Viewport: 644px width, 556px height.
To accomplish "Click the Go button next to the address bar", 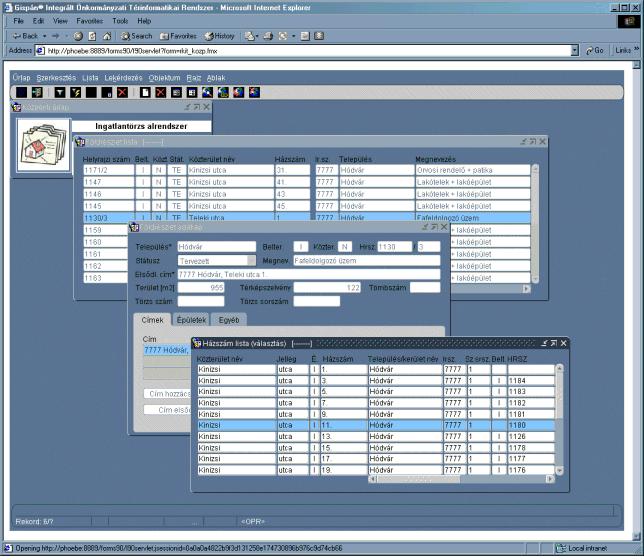I will pyautogui.click(x=594, y=50).
